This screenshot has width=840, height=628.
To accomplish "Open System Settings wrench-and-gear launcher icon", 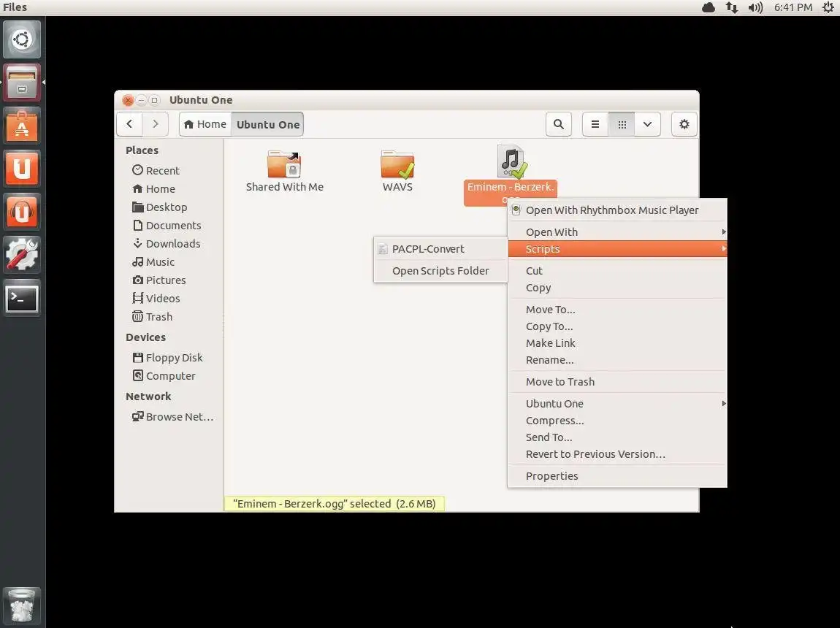I will point(22,254).
